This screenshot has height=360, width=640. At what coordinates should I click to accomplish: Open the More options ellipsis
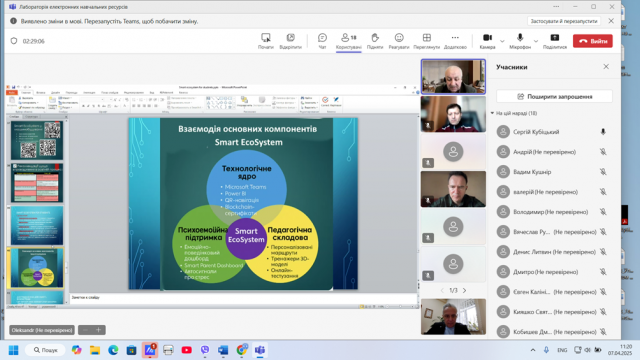[455, 41]
